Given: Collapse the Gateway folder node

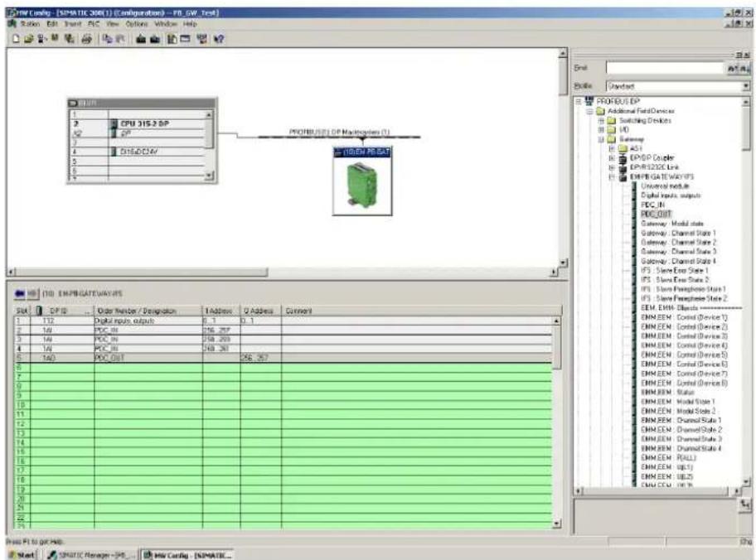Looking at the screenshot, I should (601, 139).
